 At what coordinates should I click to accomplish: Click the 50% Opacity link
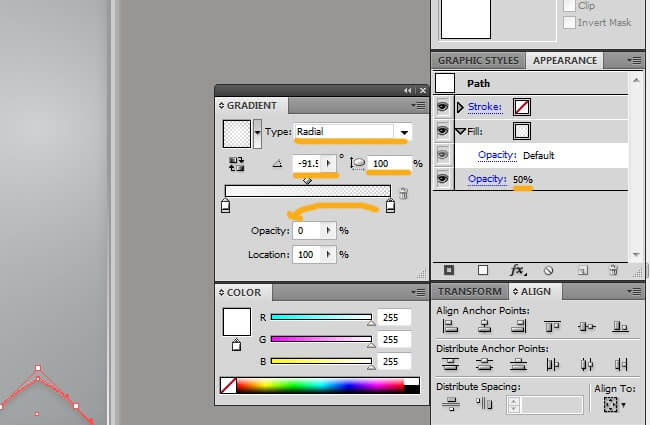point(522,179)
